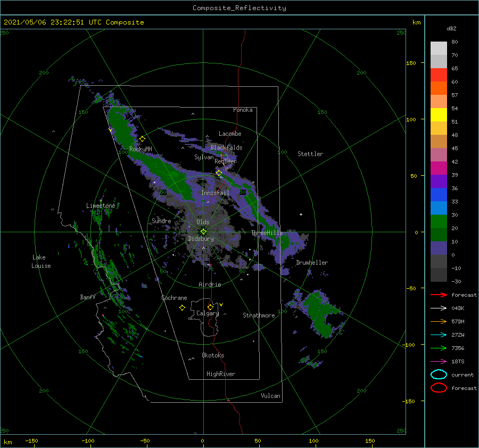
Task: Click the Stettler city label
Action: (x=310, y=154)
